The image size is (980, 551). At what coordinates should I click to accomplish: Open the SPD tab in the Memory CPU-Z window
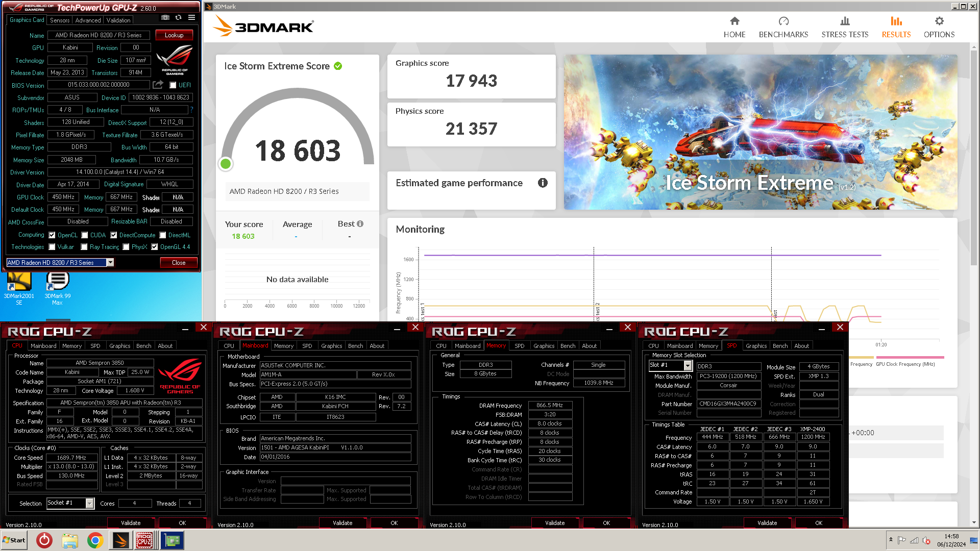520,346
